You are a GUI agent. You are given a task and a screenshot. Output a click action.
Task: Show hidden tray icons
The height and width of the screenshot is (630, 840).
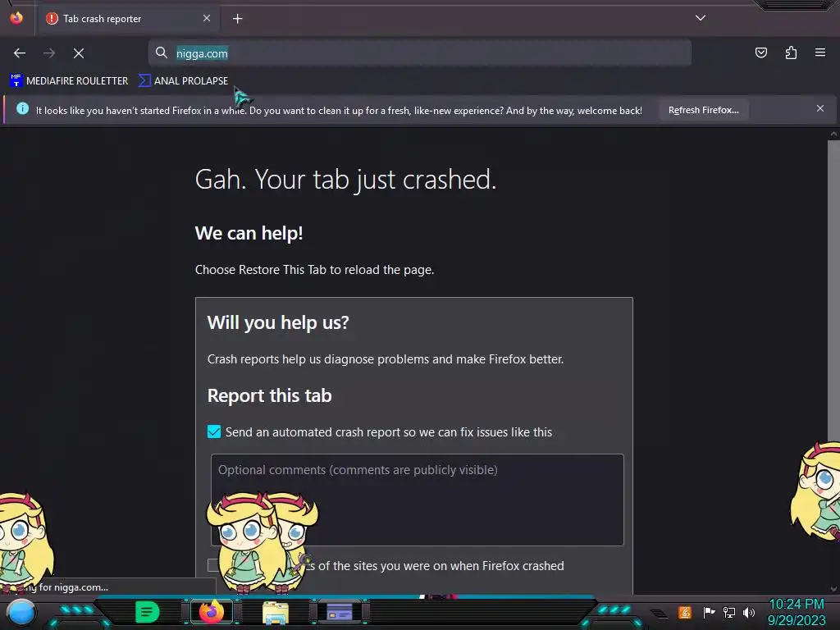coord(659,613)
